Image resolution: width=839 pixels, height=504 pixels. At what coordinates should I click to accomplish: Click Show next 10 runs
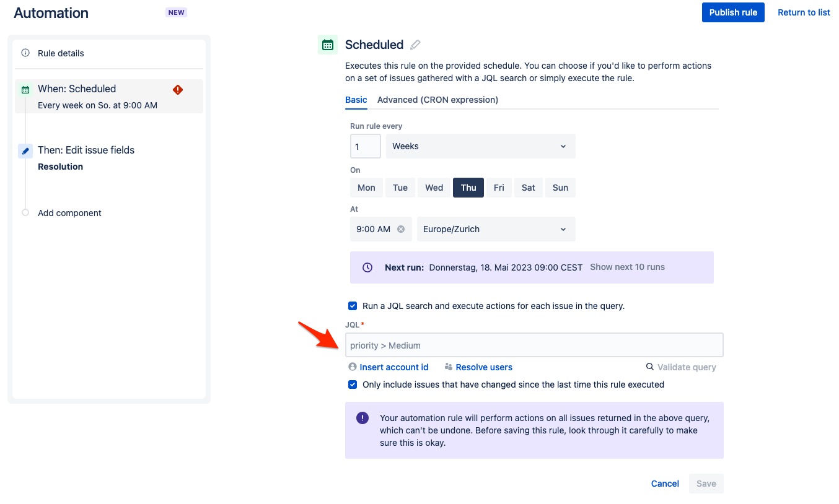[x=627, y=267]
